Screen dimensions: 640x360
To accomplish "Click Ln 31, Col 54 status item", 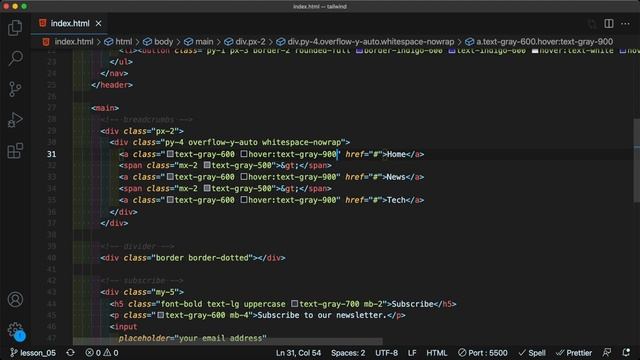I will pyautogui.click(x=298, y=353).
